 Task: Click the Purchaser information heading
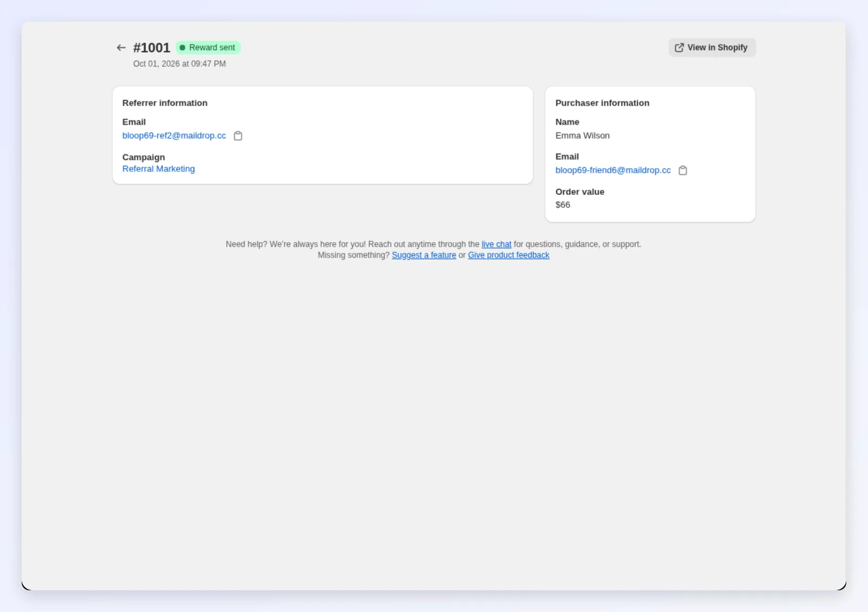[x=602, y=103]
